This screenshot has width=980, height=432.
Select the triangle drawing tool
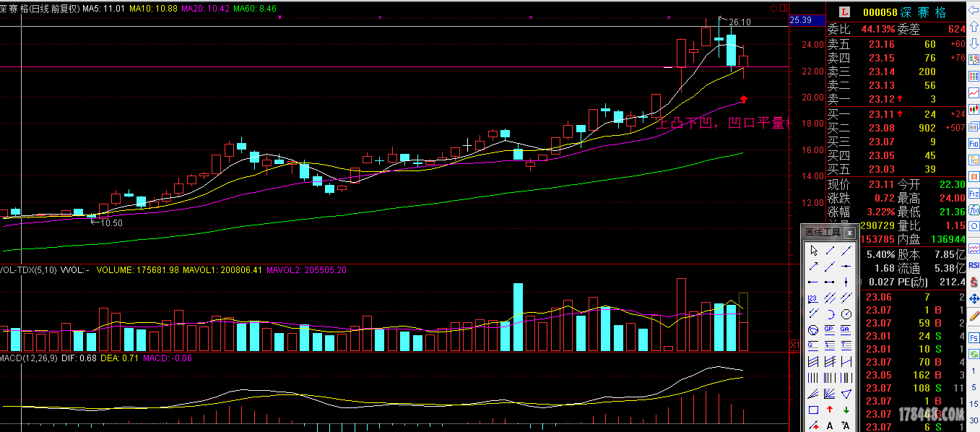tap(846, 394)
